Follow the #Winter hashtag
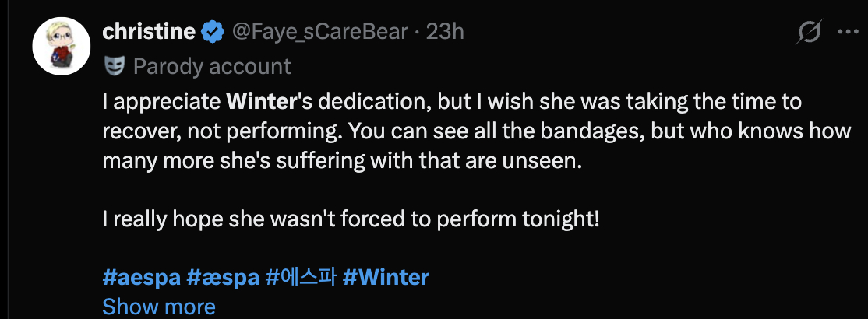The width and height of the screenshot is (868, 319). (386, 277)
